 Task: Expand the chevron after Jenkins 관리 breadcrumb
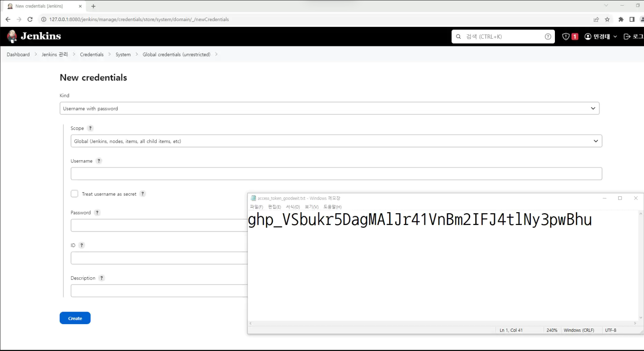click(74, 54)
